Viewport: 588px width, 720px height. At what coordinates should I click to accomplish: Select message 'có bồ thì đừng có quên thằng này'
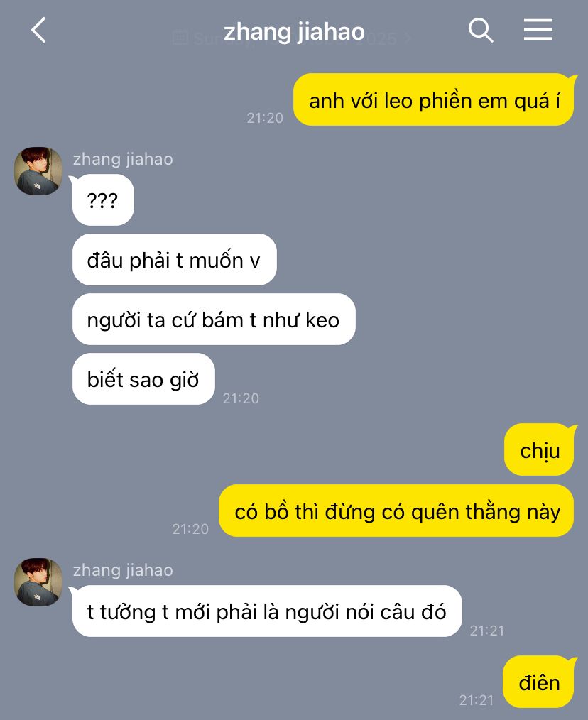(x=398, y=511)
